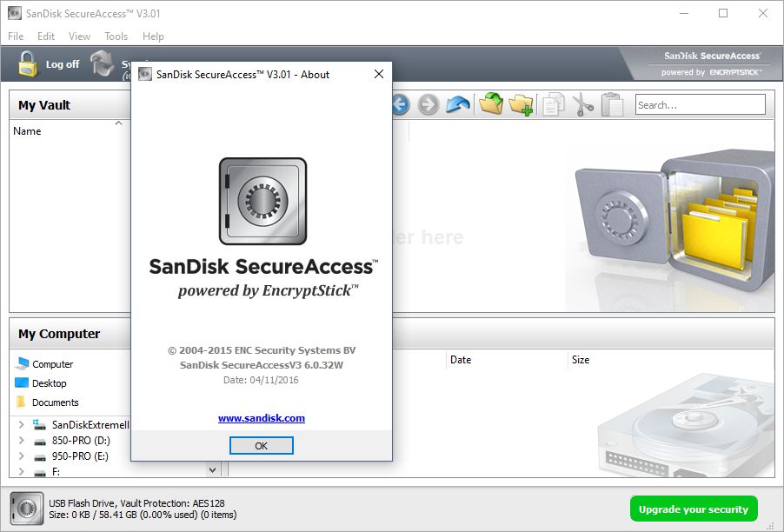Viewport: 784px width, 532px height.
Task: Click into the Search field
Action: tap(700, 104)
